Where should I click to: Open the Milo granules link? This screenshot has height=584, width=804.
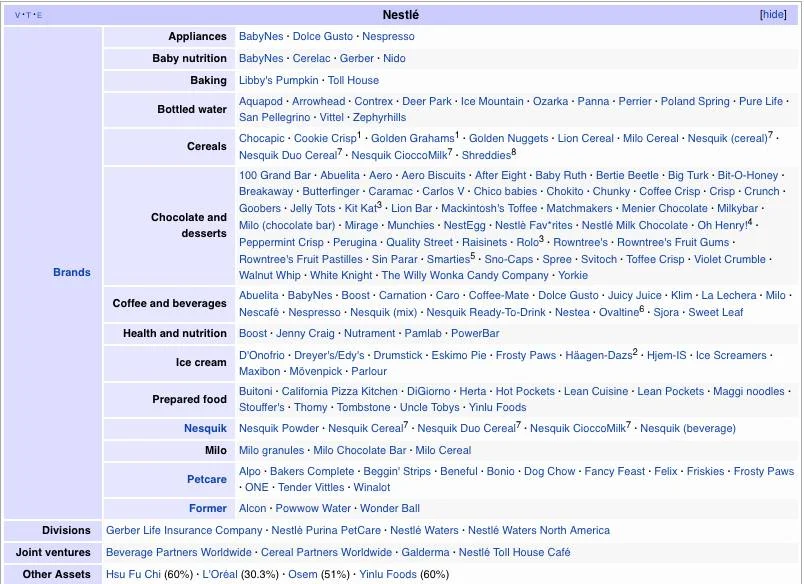(x=271, y=450)
